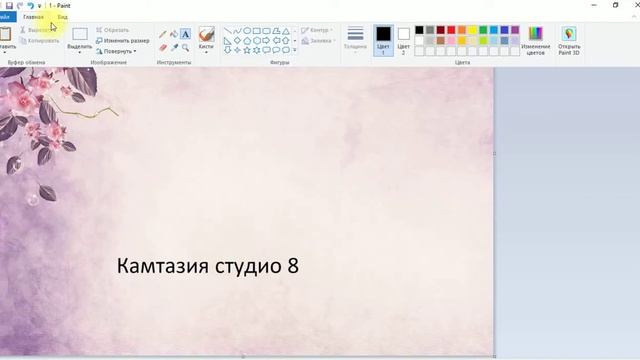Choose the right triangle shape

coord(228,40)
